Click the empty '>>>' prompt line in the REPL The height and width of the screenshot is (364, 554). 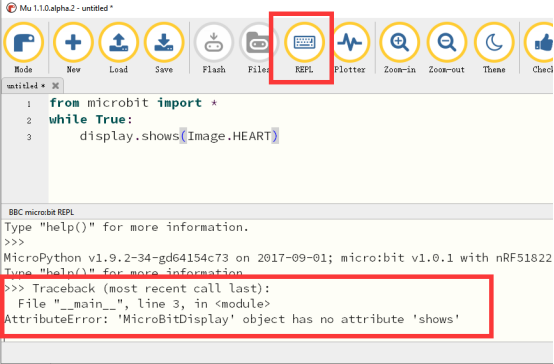(x=14, y=242)
